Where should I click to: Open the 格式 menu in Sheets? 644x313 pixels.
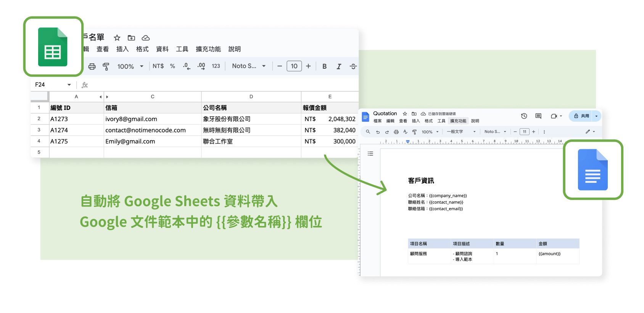point(142,49)
